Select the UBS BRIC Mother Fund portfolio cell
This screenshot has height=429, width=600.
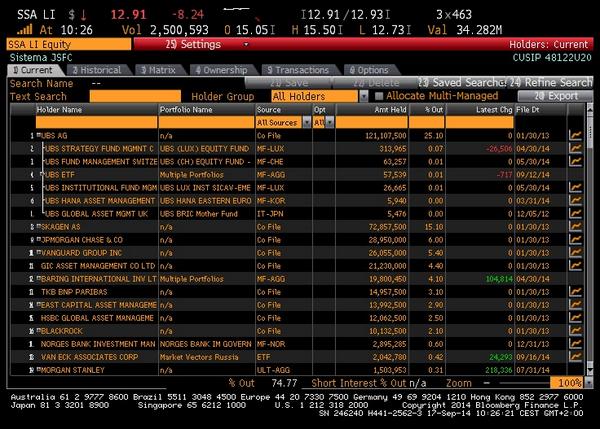pyautogui.click(x=199, y=214)
